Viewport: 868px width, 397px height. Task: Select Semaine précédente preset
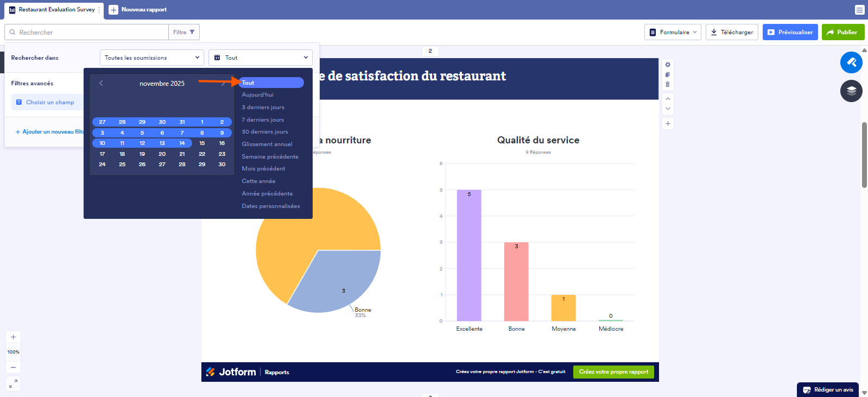(x=270, y=156)
